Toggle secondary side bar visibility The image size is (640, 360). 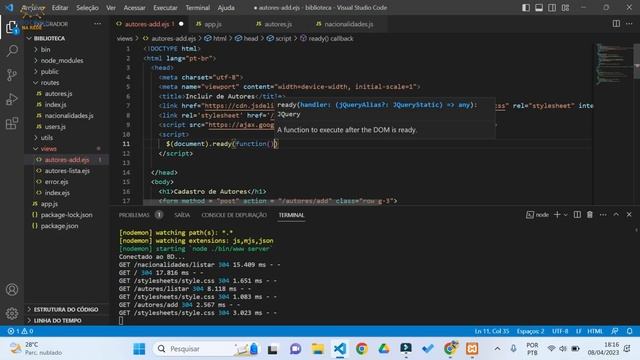point(552,8)
